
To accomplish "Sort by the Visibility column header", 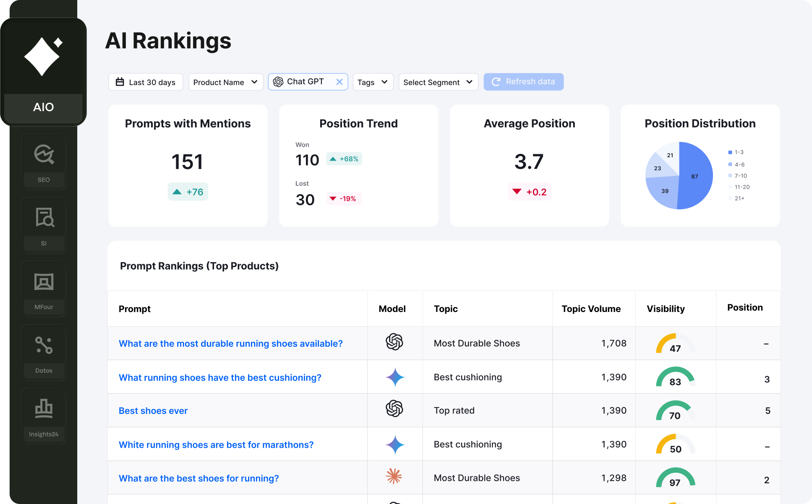I will click(665, 309).
